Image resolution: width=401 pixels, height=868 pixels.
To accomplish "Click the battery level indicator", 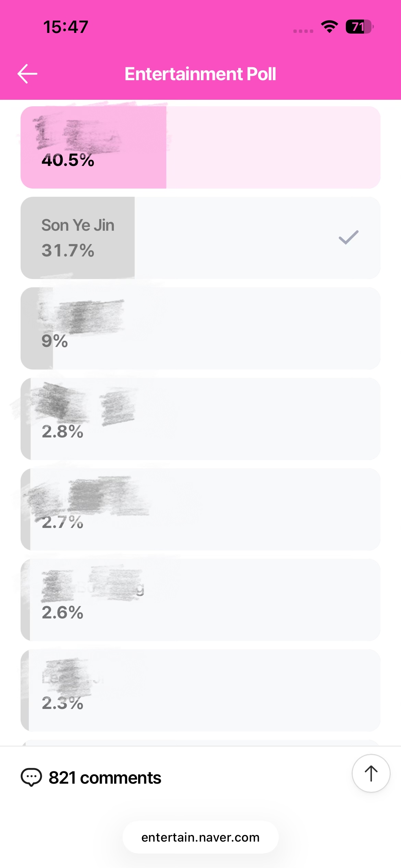I will coord(359,27).
